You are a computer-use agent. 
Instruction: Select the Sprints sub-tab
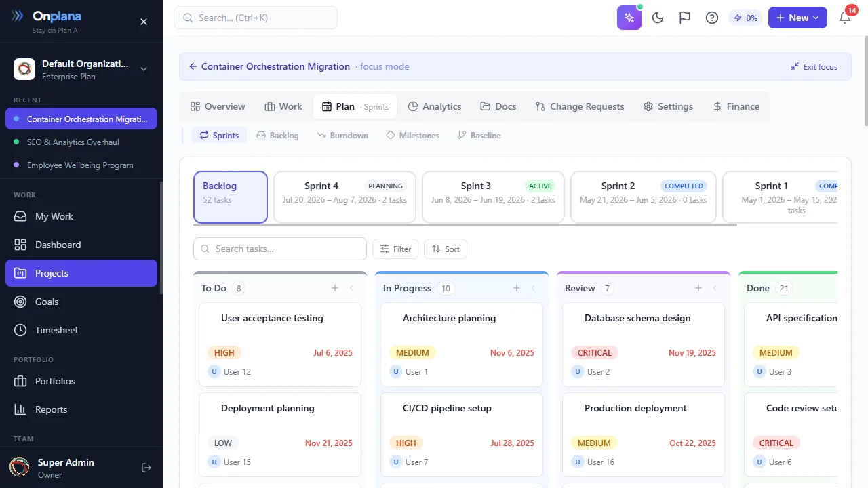pyautogui.click(x=219, y=136)
